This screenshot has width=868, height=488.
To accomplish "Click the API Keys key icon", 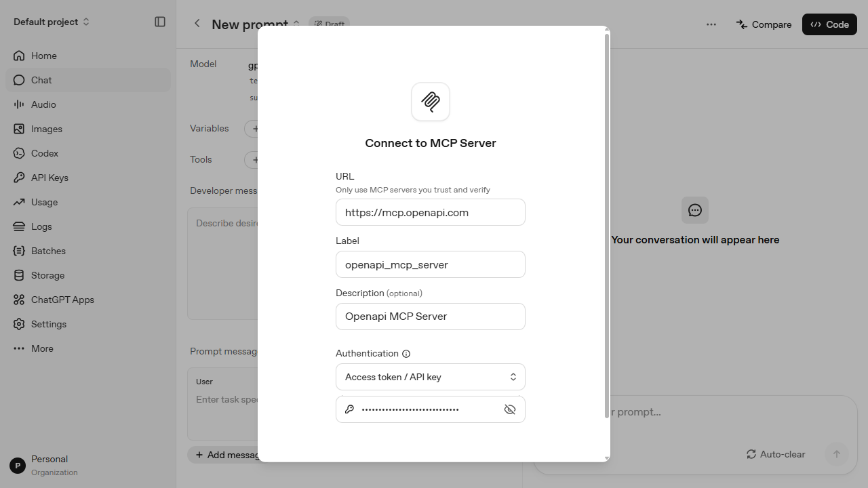I will click(19, 178).
